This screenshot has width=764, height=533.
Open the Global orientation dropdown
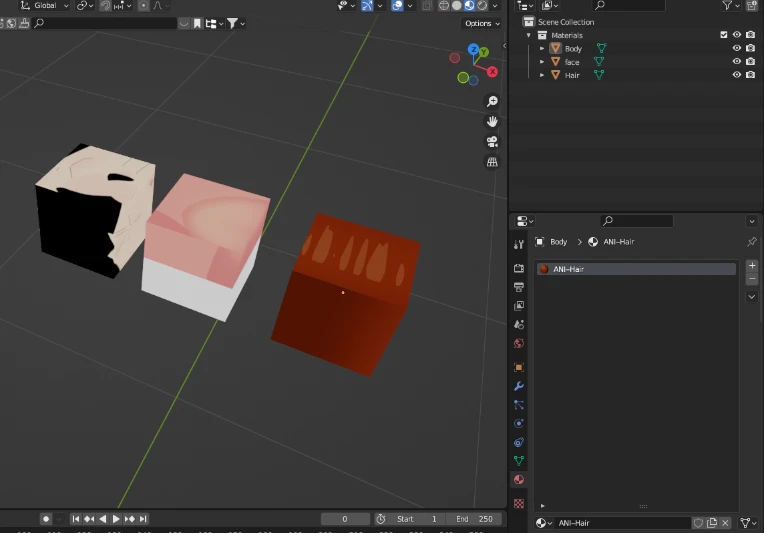pos(44,5)
